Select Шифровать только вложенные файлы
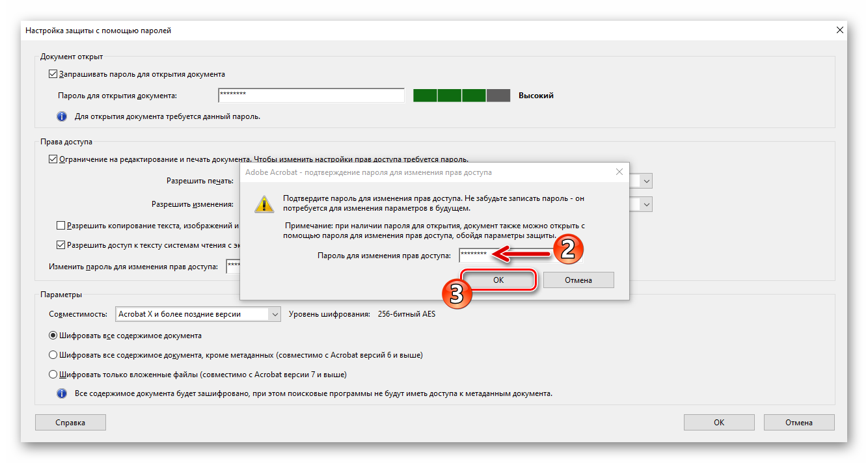Viewport: 868px width, 463px height. [x=53, y=375]
